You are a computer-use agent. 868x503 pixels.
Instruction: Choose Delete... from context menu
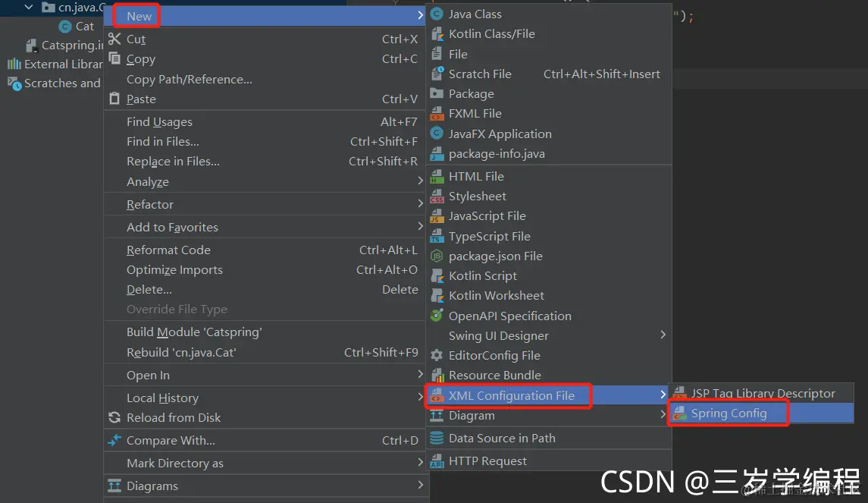(264, 290)
